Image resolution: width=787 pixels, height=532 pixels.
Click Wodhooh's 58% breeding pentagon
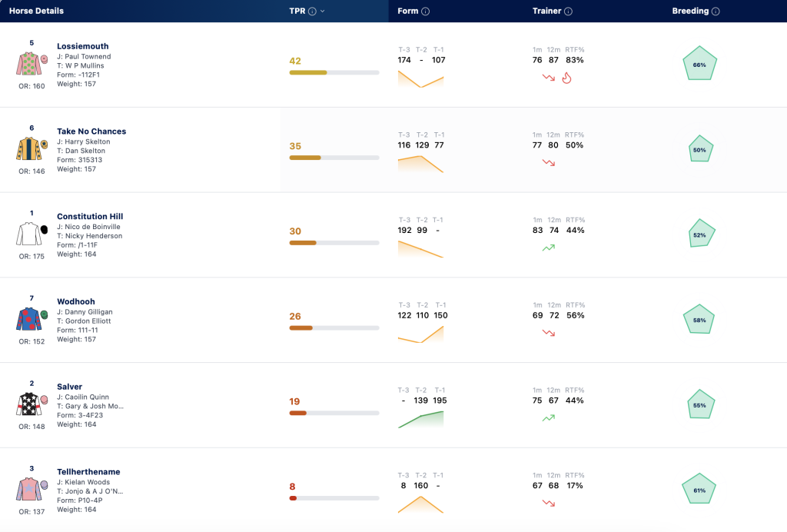pyautogui.click(x=699, y=319)
